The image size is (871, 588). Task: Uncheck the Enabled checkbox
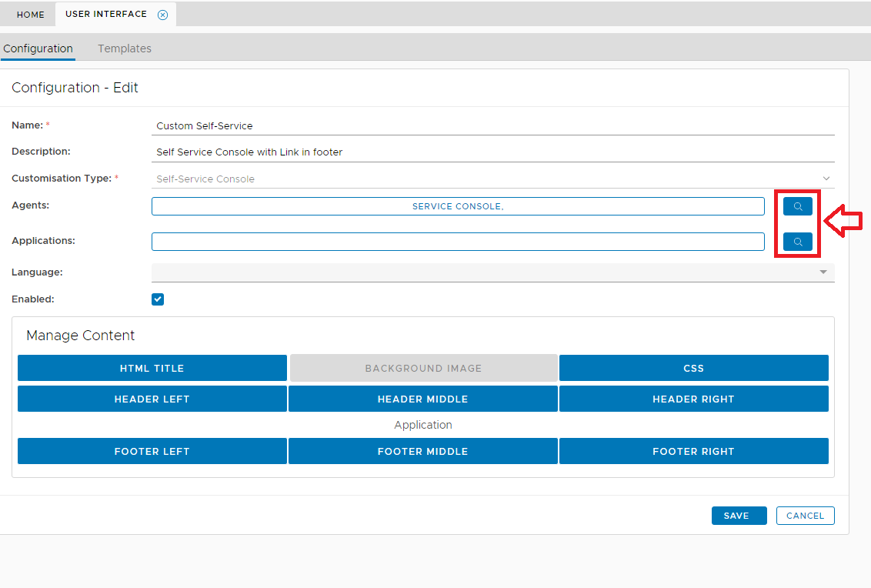tap(158, 299)
